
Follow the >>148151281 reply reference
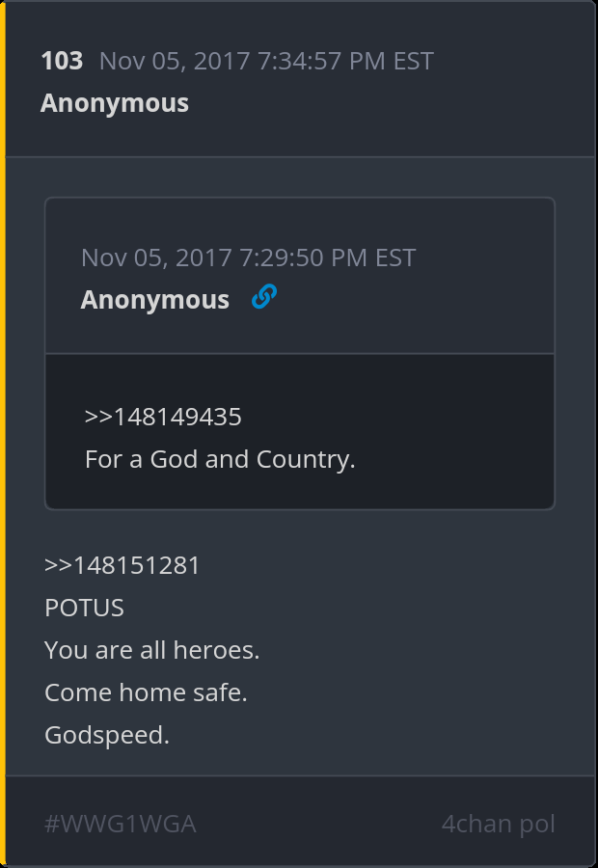122,566
